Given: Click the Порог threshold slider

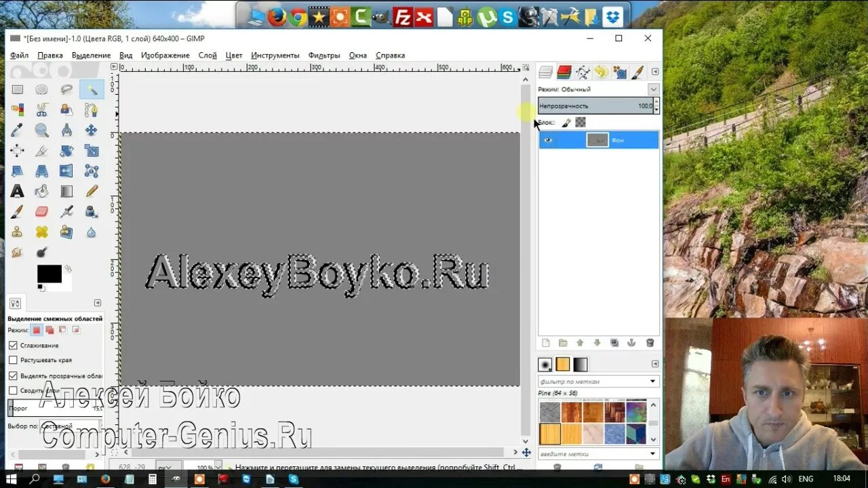Looking at the screenshot, I should coord(55,408).
